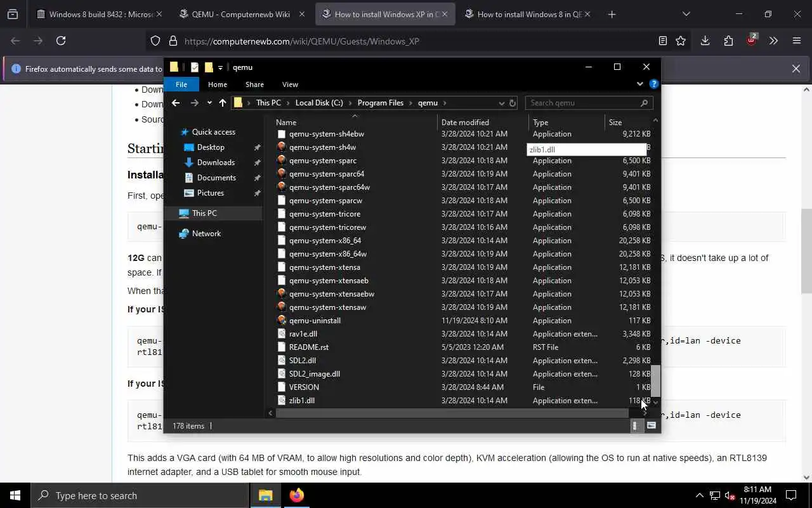Image resolution: width=812 pixels, height=508 pixels.
Task: Bookmark this page with the star icon
Action: [x=681, y=41]
